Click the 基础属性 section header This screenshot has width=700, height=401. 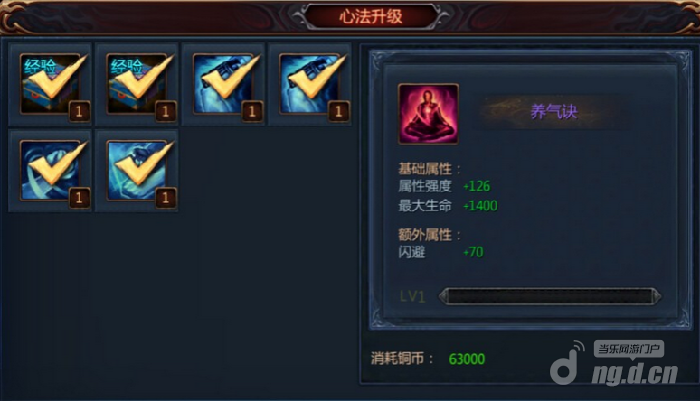coord(425,169)
